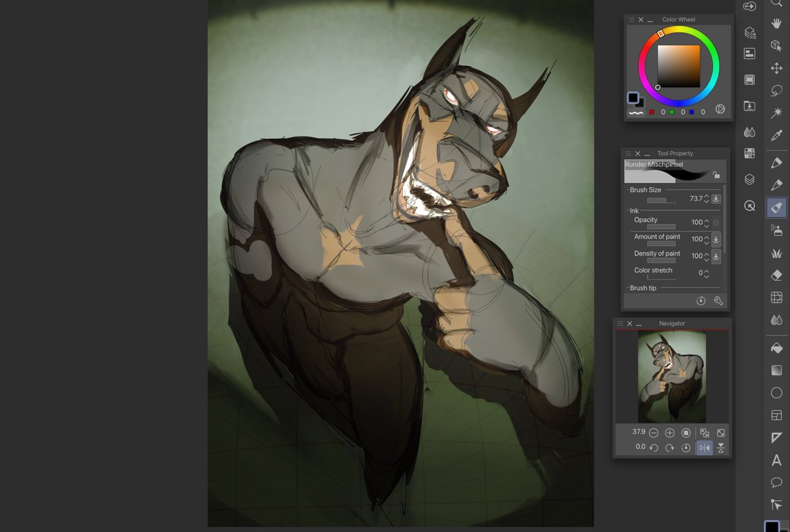Select the Auto select magic wand tool
790x532 pixels.
click(x=776, y=113)
